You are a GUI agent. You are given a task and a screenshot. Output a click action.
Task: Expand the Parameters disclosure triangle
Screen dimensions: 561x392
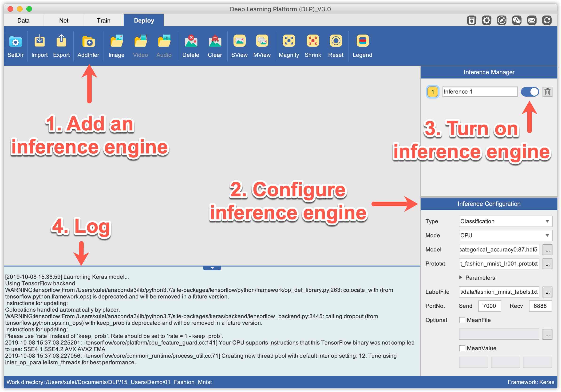[461, 278]
